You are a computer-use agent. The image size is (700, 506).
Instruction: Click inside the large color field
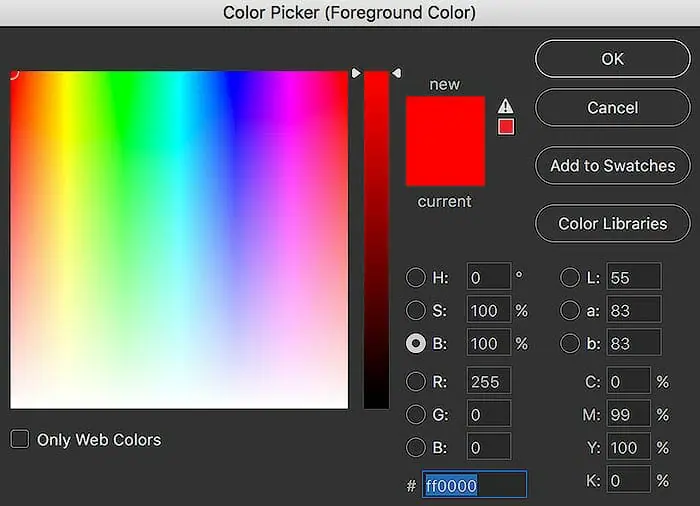(x=179, y=240)
